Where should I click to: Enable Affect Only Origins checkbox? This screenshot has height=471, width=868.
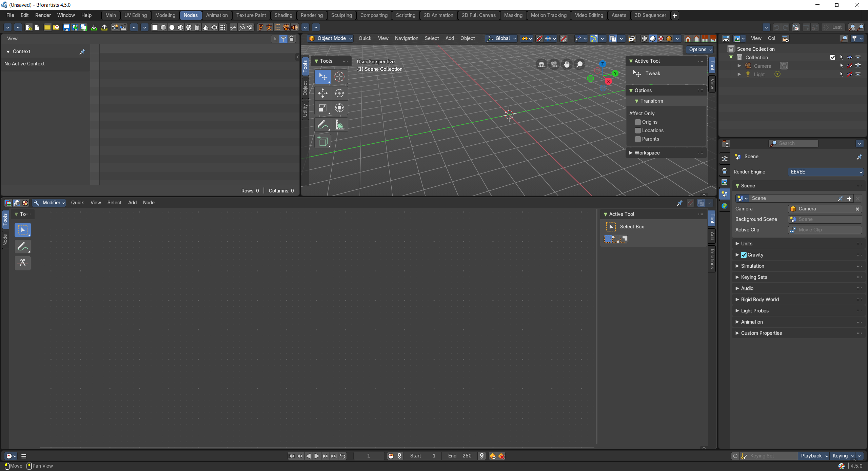pyautogui.click(x=638, y=122)
